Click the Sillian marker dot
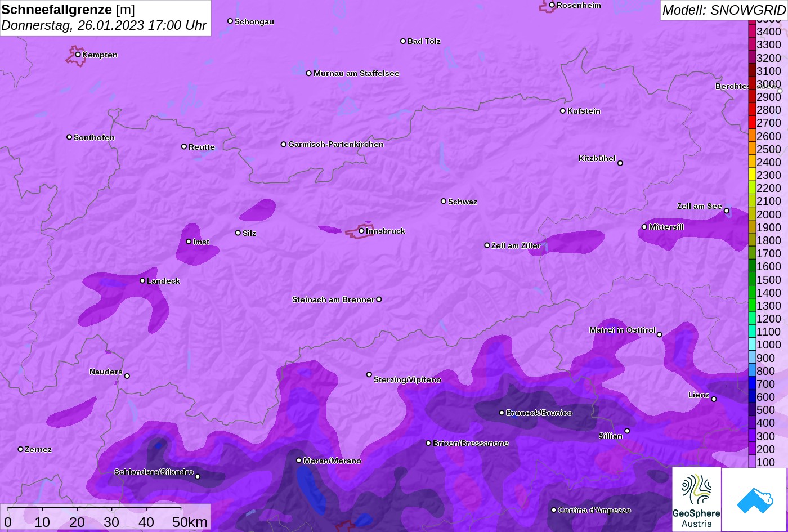 627,431
